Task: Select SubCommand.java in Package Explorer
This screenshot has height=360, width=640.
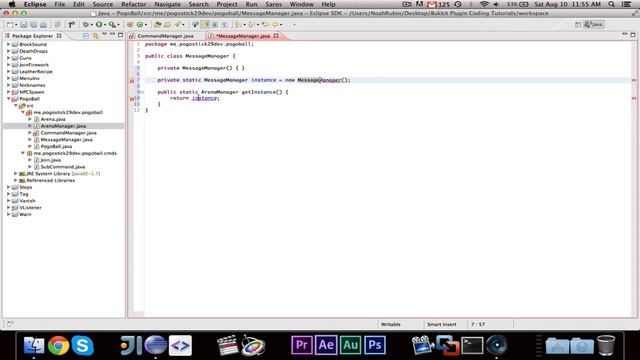Action: 63,167
